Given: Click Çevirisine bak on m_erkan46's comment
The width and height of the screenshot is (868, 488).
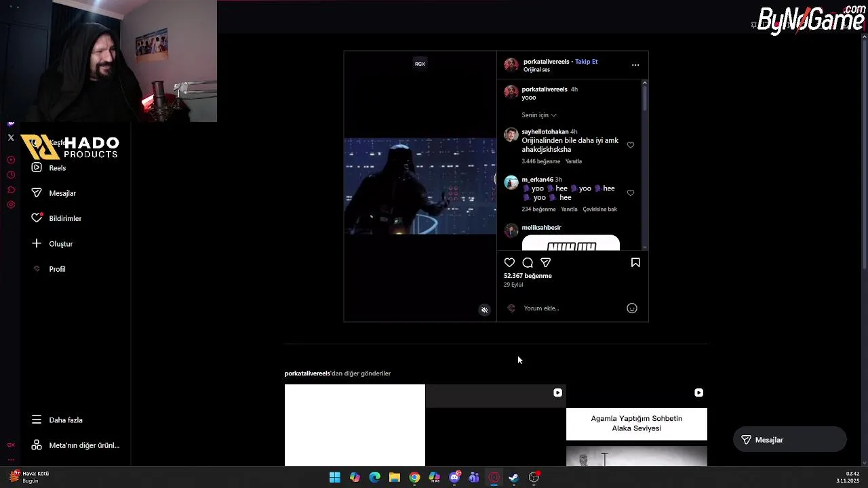Looking at the screenshot, I should [599, 209].
